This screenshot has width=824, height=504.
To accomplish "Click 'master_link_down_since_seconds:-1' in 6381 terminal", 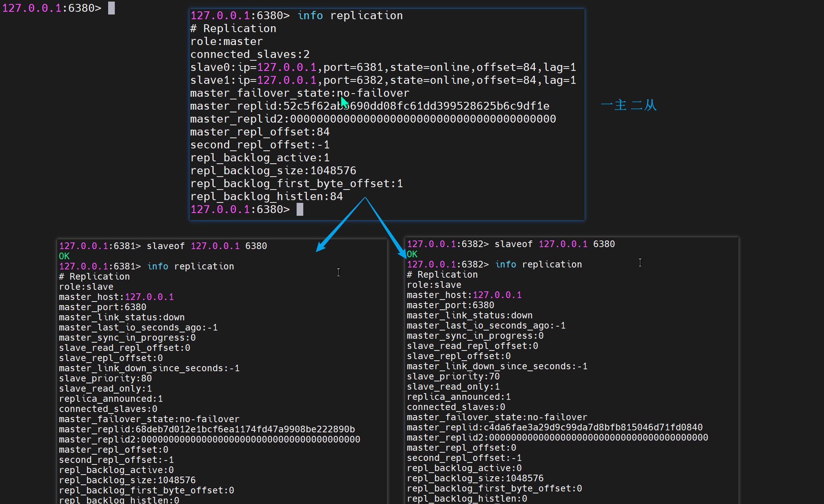I will (149, 368).
